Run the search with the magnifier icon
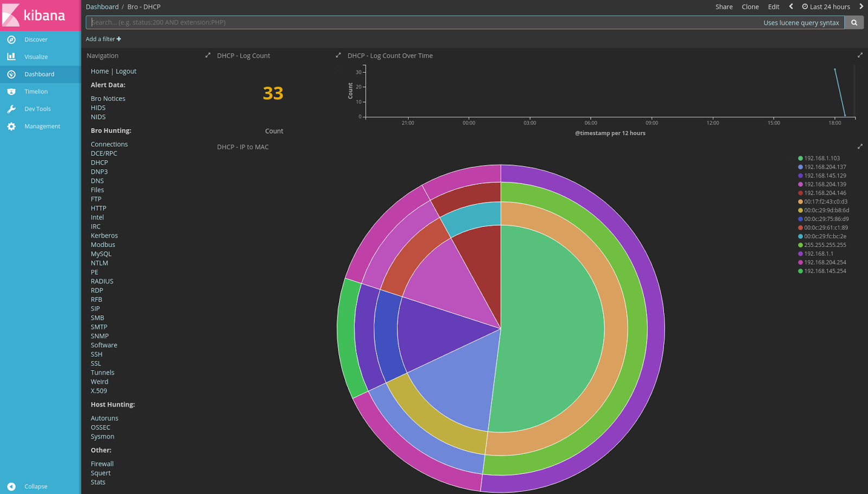This screenshot has height=494, width=868. coord(854,22)
